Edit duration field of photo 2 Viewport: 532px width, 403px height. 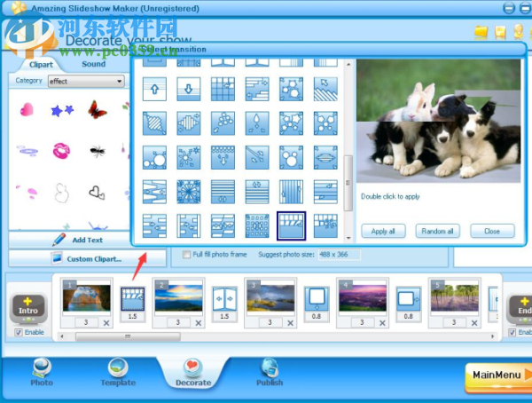[x=178, y=322]
